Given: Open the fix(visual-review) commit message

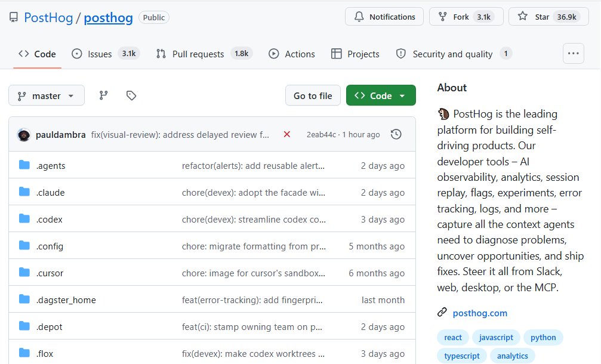Looking at the screenshot, I should coord(180,135).
